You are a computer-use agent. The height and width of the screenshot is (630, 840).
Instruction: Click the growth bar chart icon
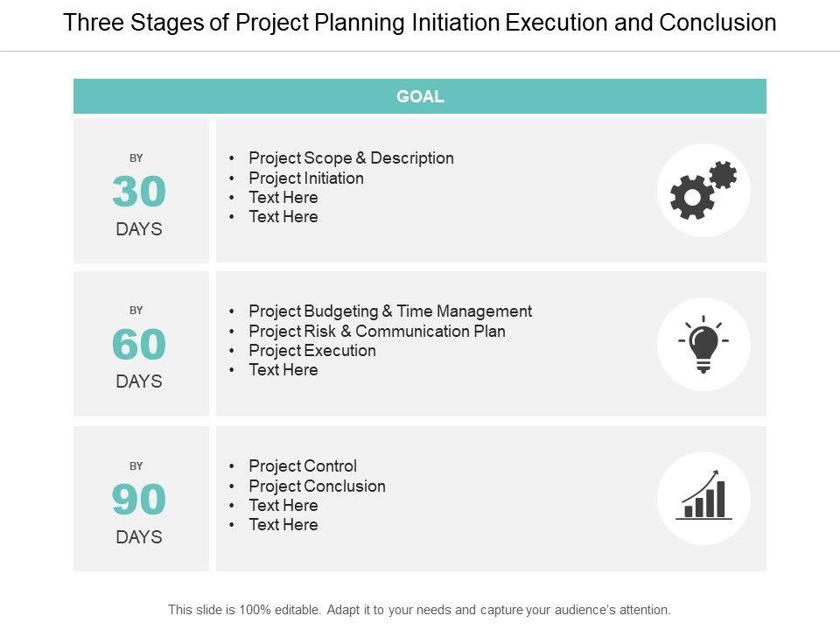coord(703,498)
